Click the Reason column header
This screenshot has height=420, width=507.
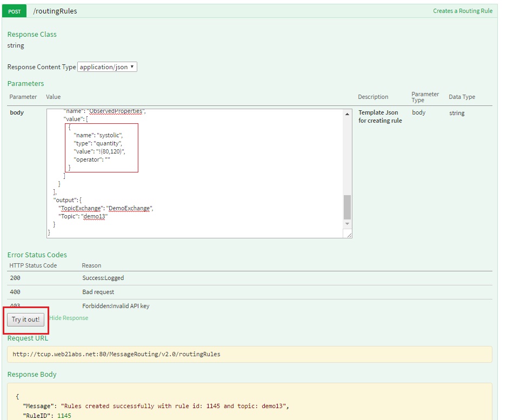[91, 265]
